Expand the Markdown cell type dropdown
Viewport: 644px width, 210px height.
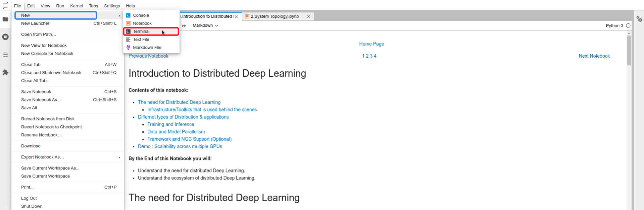[x=205, y=25]
